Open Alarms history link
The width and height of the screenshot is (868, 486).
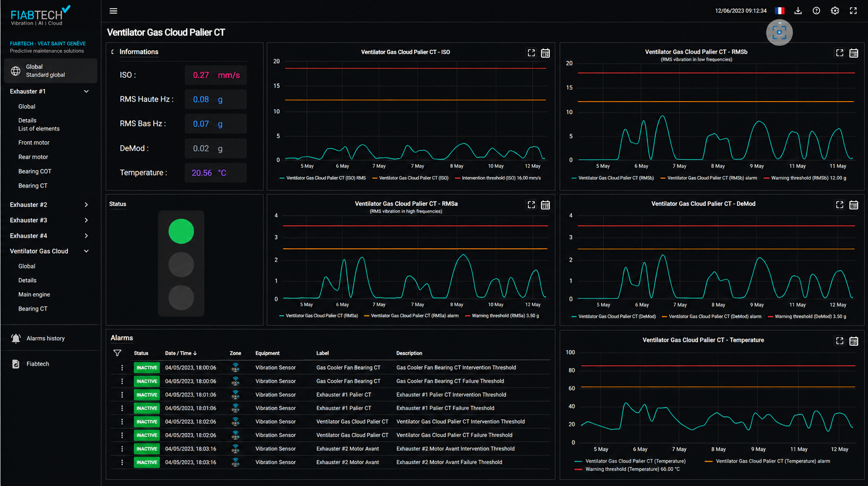click(x=46, y=339)
